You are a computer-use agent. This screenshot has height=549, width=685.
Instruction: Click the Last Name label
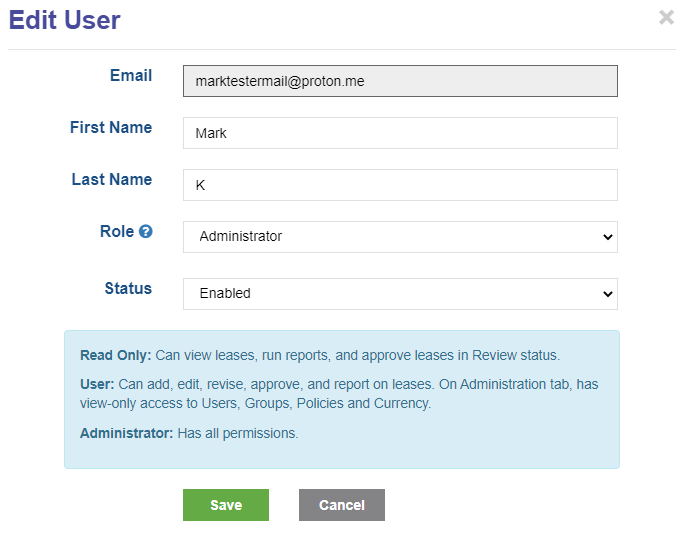(112, 179)
